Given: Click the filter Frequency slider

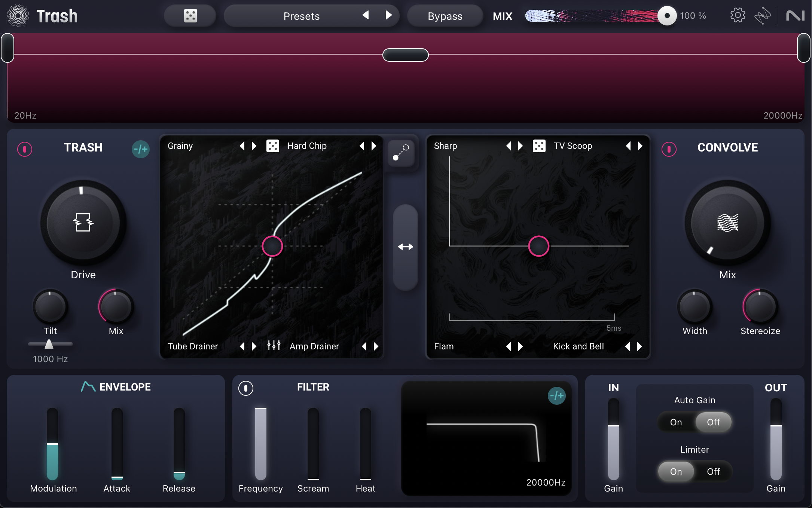Looking at the screenshot, I should pyautogui.click(x=260, y=444).
